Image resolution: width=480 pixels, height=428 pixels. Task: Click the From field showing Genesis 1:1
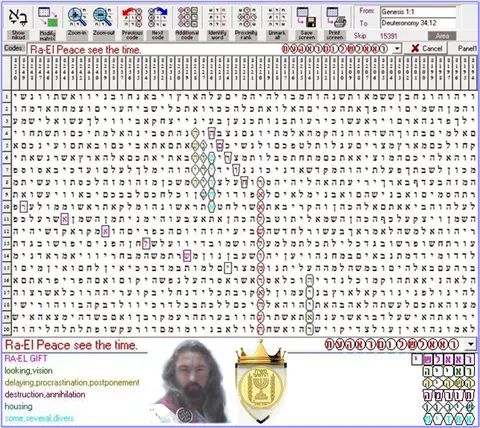(418, 12)
